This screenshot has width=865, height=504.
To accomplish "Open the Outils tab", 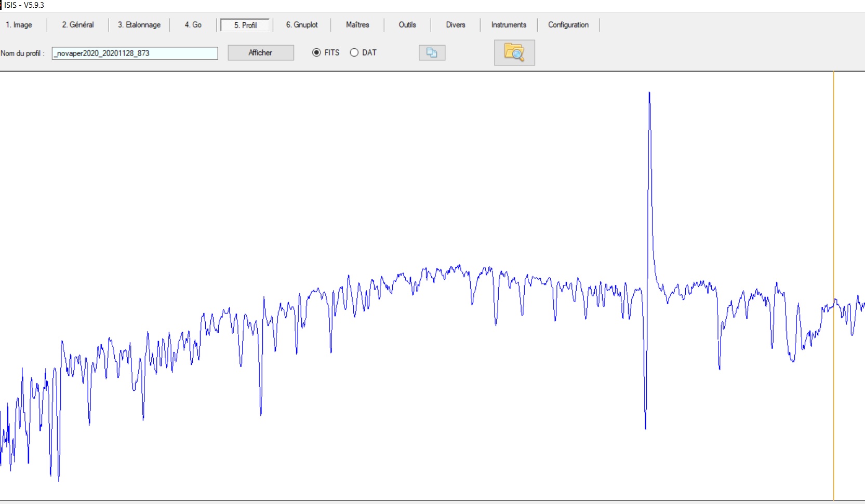I will tap(407, 25).
